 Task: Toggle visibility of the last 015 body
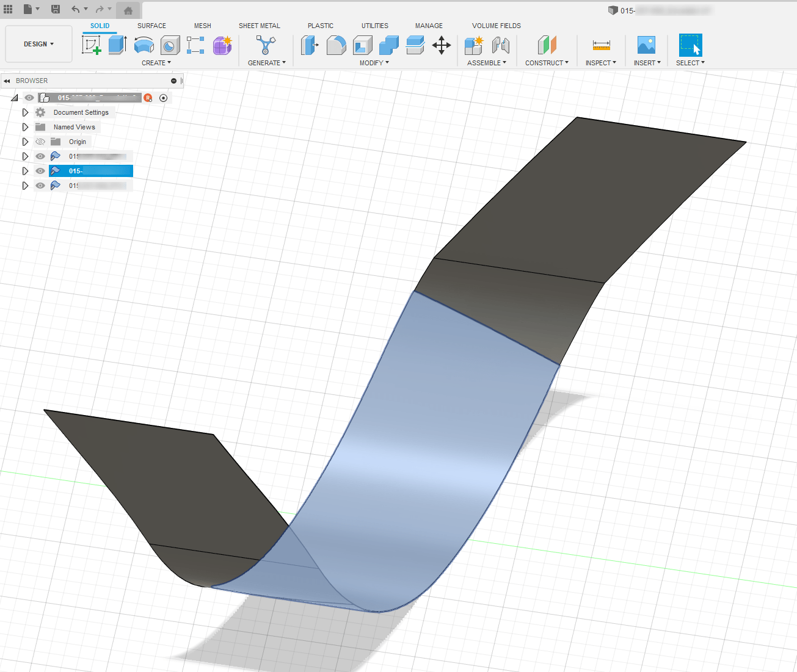[40, 185]
